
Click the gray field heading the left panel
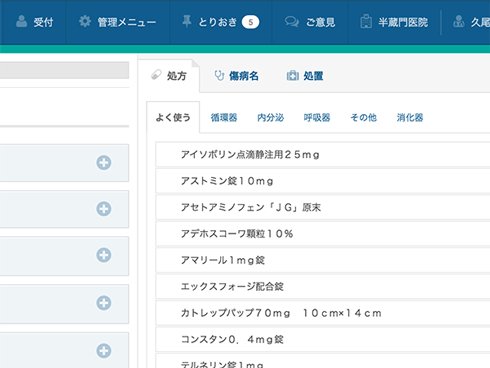(64, 70)
